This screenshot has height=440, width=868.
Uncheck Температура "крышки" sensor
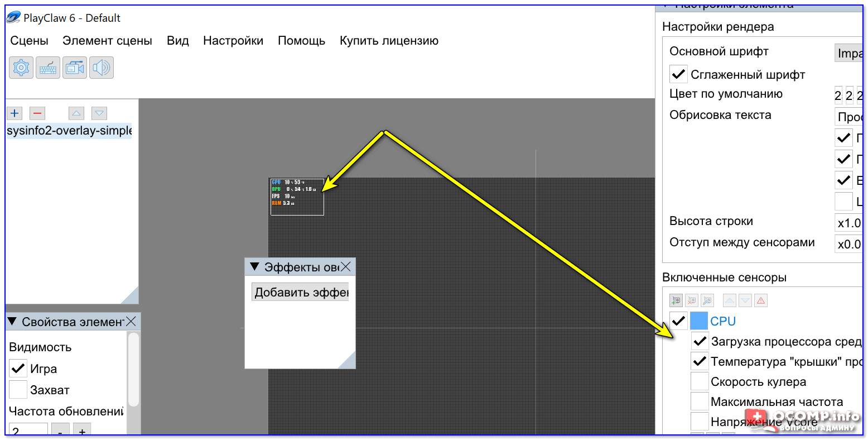700,361
